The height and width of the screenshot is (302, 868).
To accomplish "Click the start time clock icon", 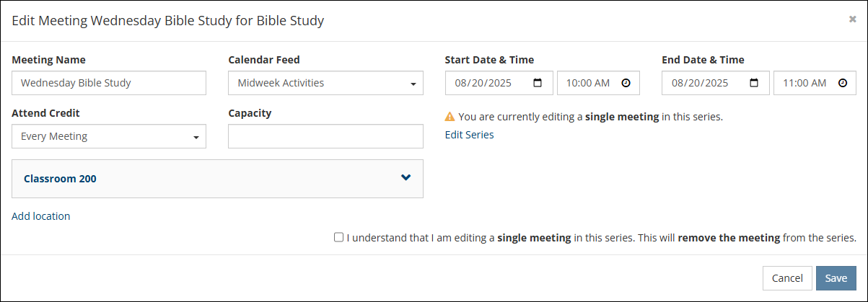I will tap(626, 83).
